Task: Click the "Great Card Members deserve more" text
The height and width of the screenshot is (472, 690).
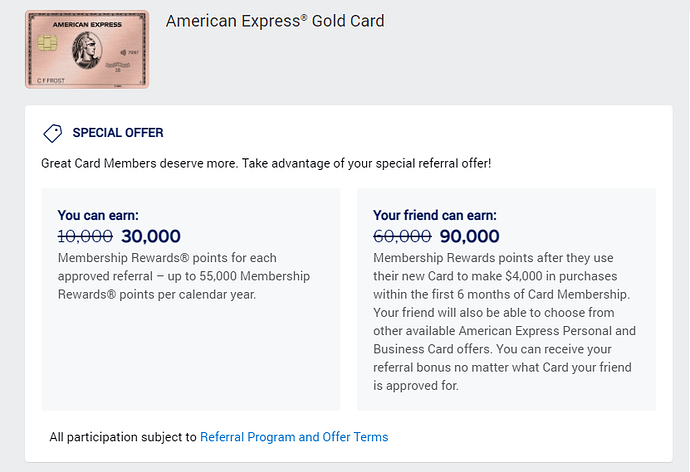Action: coord(139,163)
